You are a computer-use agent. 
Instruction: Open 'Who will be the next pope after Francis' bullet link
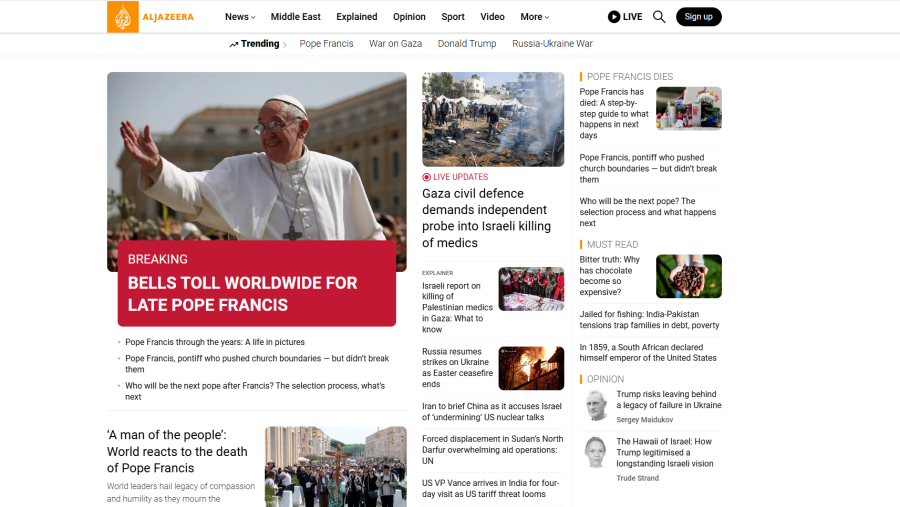255,391
